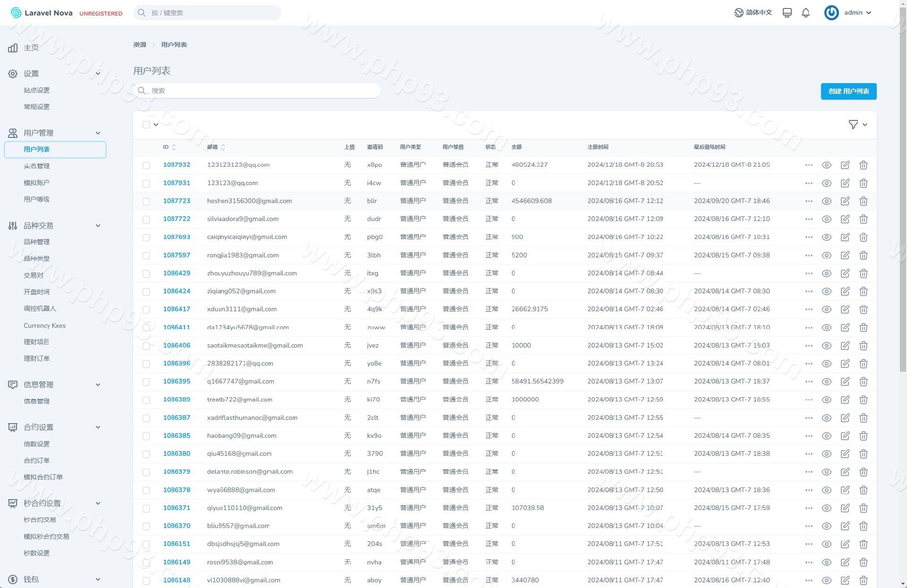
Task: Tick the checkbox for user 1086429
Action: point(146,273)
